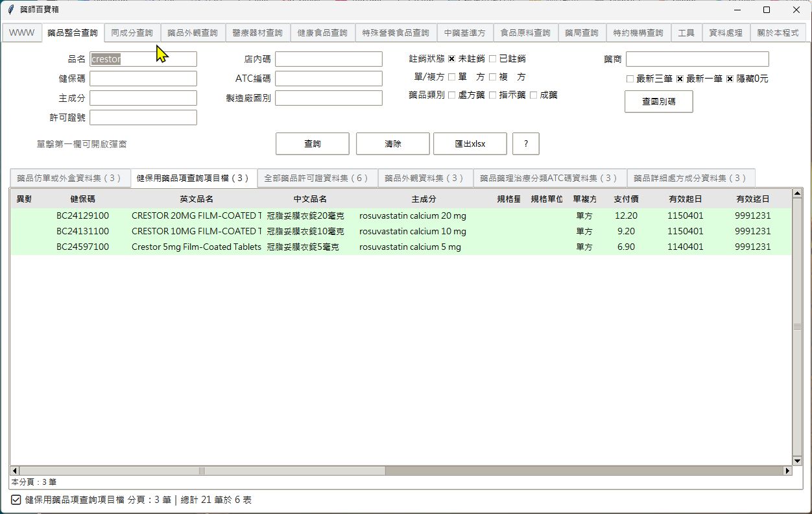
Task: Select the 中藥基準方 tab
Action: (x=465, y=33)
